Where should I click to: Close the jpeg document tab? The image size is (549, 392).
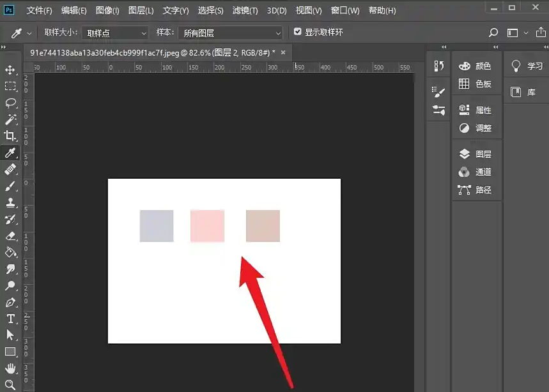point(282,52)
